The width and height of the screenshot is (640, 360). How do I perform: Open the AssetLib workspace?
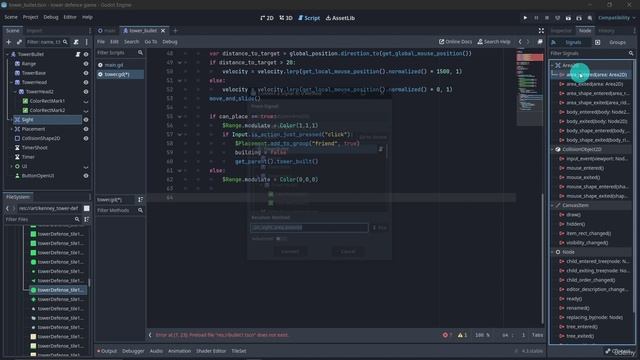[x=340, y=18]
